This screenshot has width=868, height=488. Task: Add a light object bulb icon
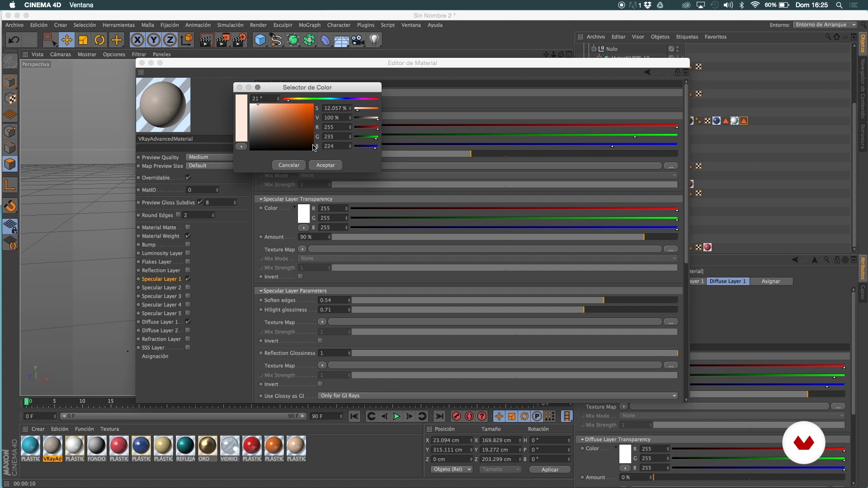pos(374,40)
